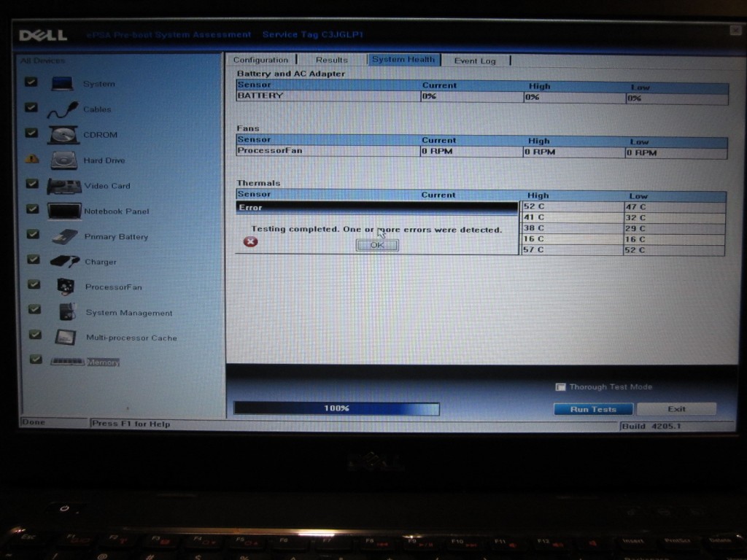Image resolution: width=747 pixels, height=560 pixels.
Task: Toggle the Cables checkbox
Action: (x=31, y=108)
